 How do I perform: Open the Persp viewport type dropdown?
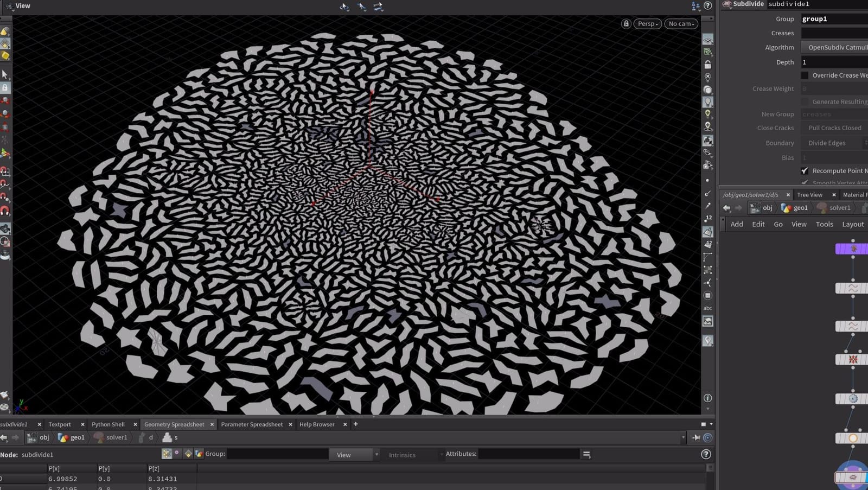coord(648,24)
